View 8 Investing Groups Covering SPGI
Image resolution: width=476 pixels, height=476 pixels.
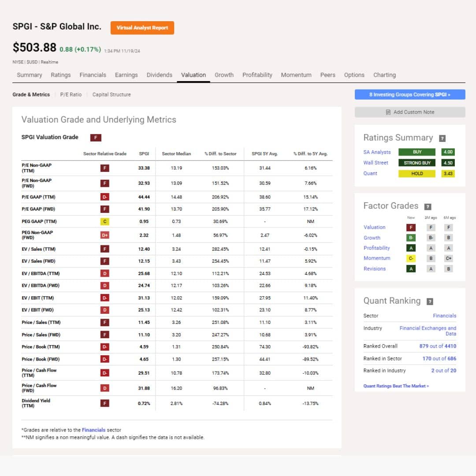[410, 95]
